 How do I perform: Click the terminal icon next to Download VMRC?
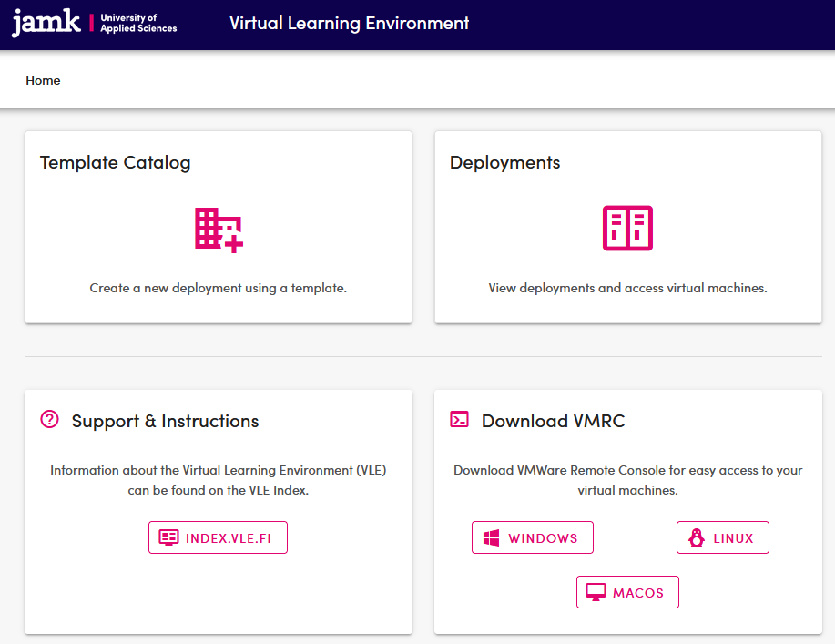[460, 419]
